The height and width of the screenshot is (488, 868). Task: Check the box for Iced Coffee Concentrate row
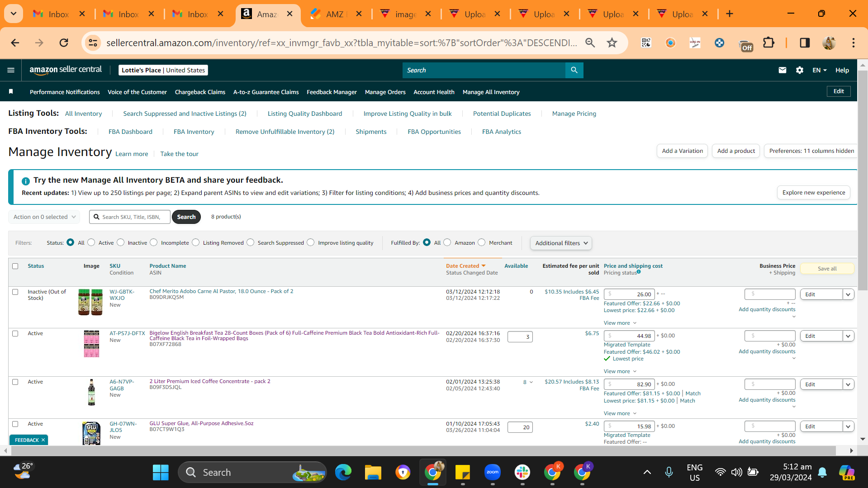click(15, 382)
